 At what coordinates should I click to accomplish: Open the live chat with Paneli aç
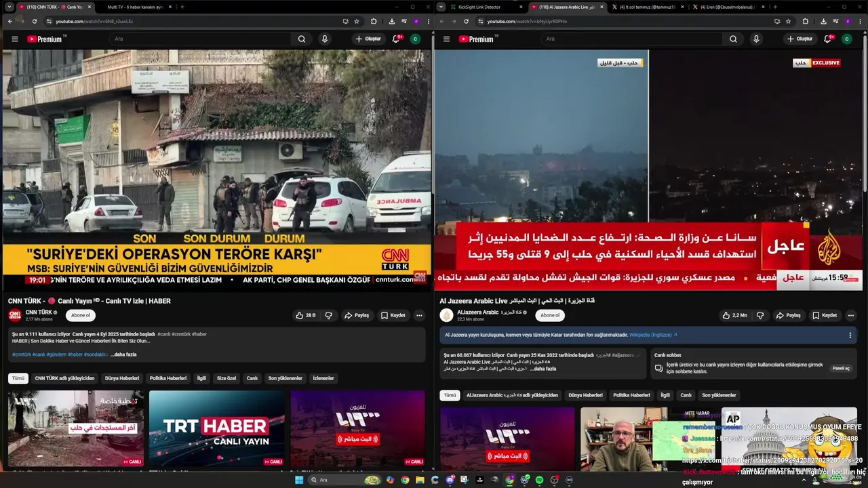841,368
